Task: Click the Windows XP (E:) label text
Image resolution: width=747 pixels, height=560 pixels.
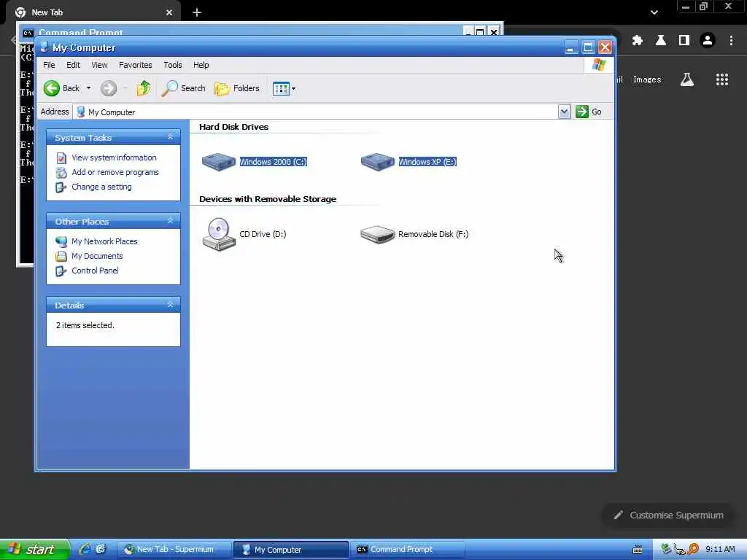Action: 427,162
